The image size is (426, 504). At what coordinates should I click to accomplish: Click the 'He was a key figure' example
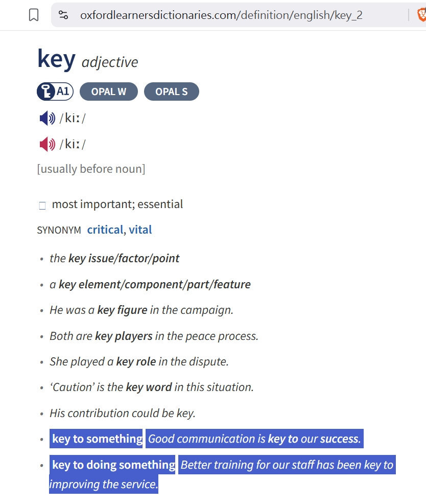coord(141,310)
